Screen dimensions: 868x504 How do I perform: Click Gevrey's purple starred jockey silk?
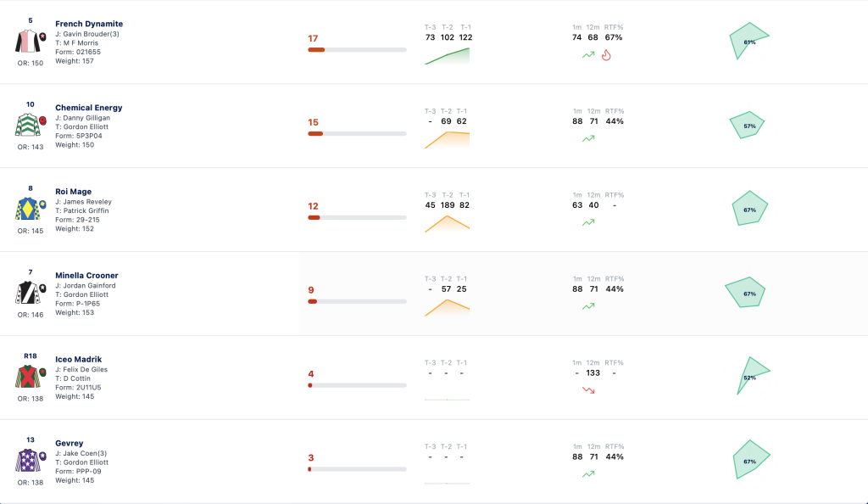click(28, 461)
